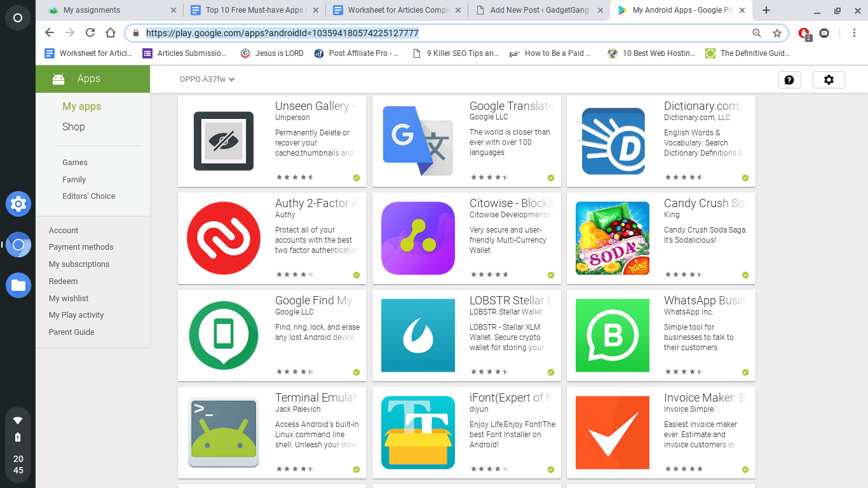Expand the OPPO A37fw device dropdown

click(x=207, y=79)
